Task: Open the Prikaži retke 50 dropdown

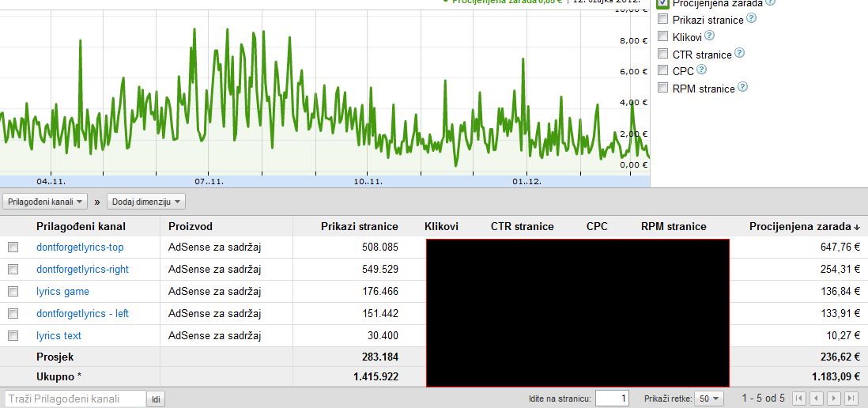Action: (x=710, y=398)
